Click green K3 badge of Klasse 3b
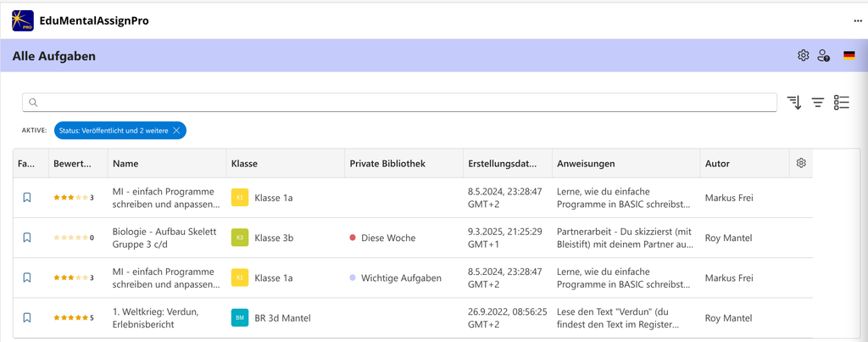The width and height of the screenshot is (868, 342). coord(240,238)
